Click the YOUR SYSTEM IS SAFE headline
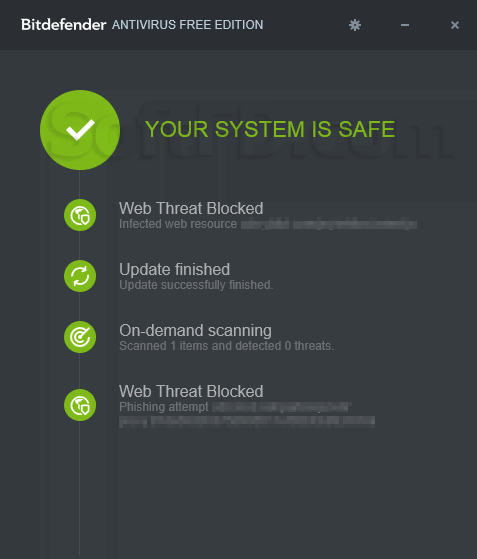The width and height of the screenshot is (477, 559). (270, 129)
